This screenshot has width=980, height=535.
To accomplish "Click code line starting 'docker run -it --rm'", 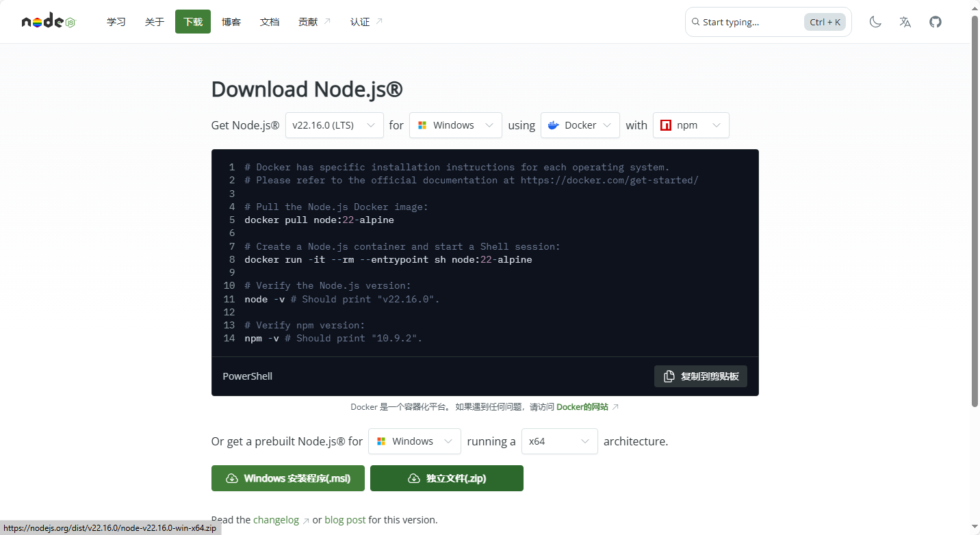I will point(388,260).
